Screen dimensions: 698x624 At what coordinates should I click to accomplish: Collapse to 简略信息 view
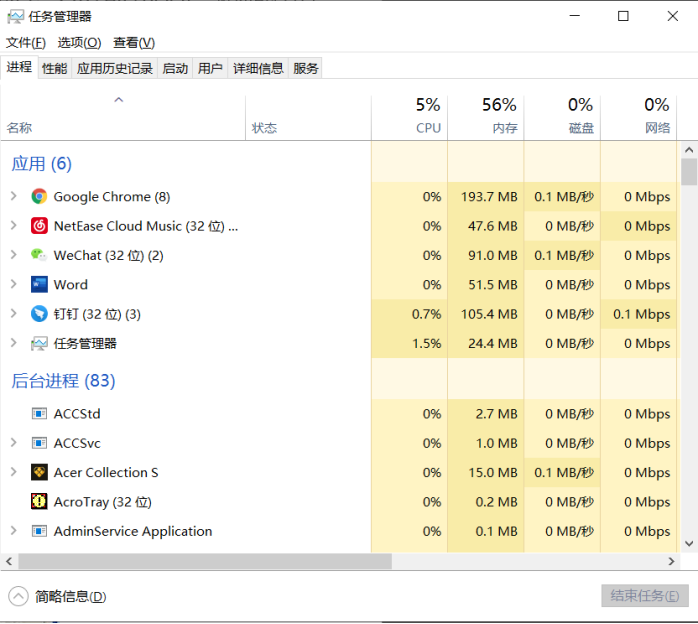[58, 597]
